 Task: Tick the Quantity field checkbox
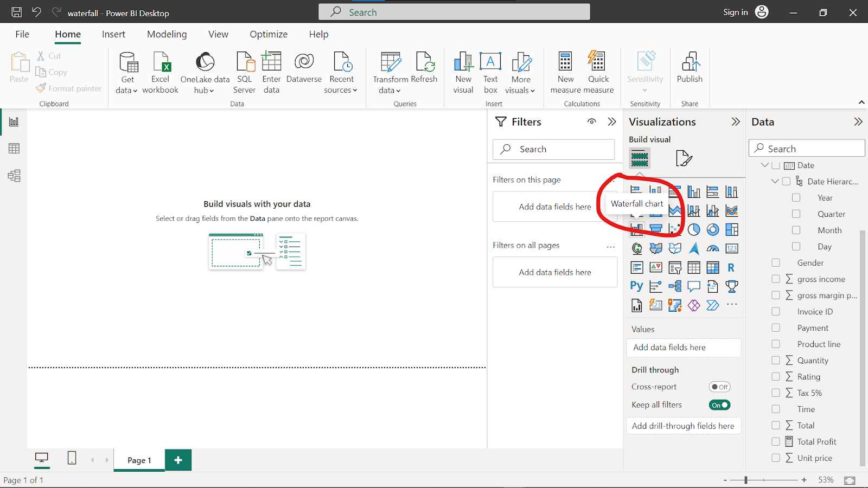[776, 360]
